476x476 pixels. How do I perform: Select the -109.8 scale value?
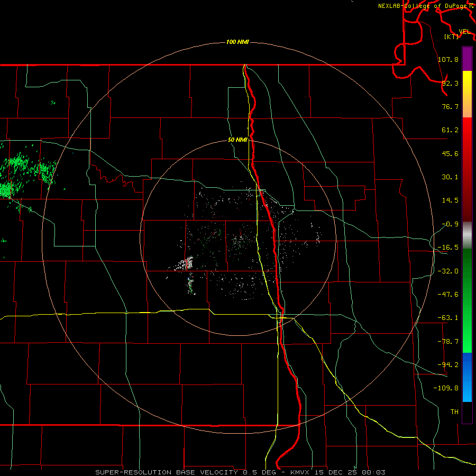click(446, 388)
